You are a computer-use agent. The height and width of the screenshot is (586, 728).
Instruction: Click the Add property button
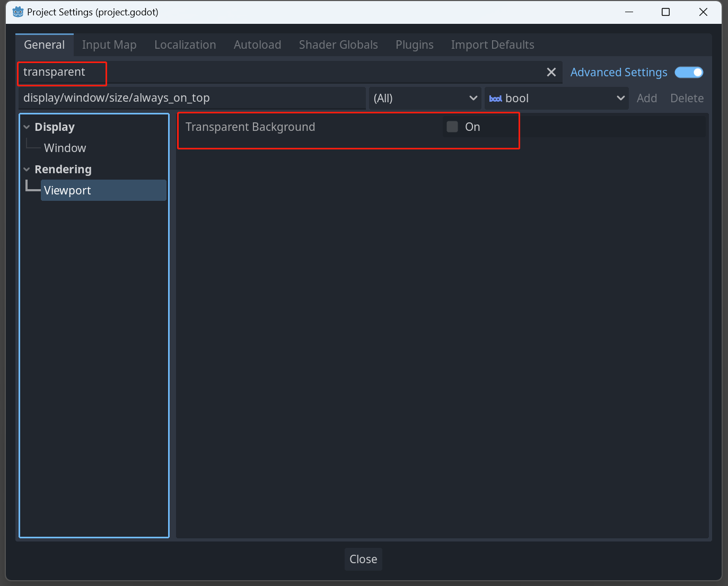(647, 98)
